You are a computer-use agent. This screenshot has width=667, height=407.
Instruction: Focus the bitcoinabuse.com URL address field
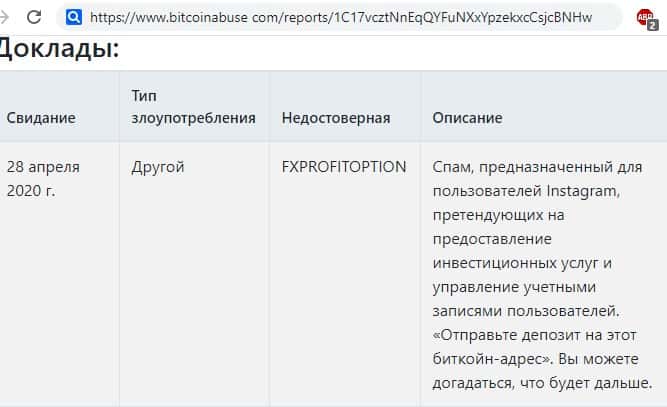pos(340,17)
